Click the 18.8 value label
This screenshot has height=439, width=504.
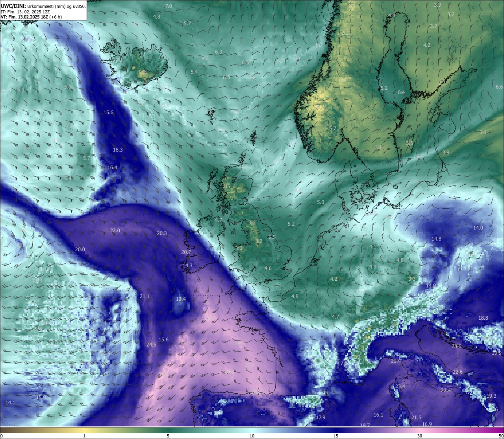483,318
